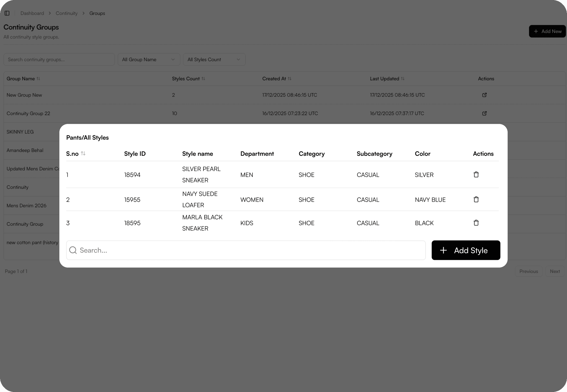Open the All Styles Count dropdown
Screen dimensions: 567x392
coord(214,59)
